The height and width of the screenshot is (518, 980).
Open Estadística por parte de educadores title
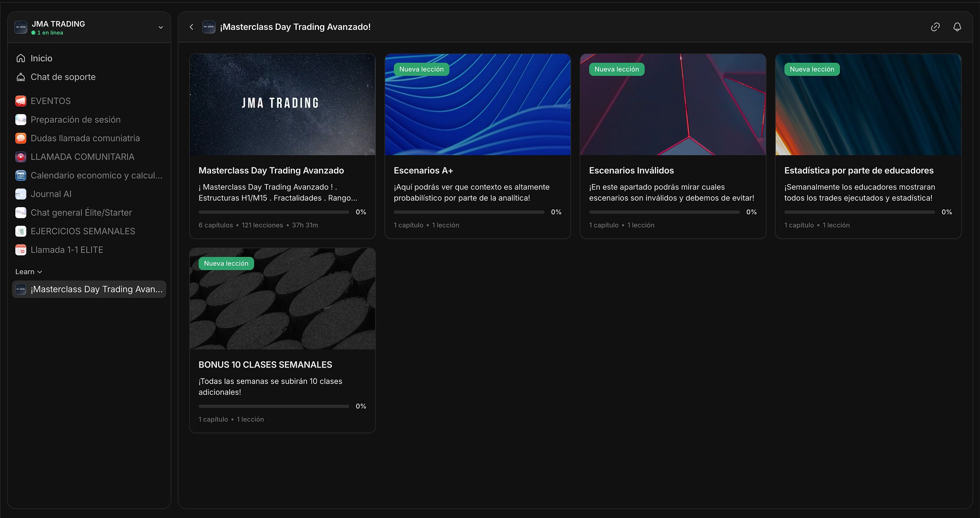coord(859,170)
